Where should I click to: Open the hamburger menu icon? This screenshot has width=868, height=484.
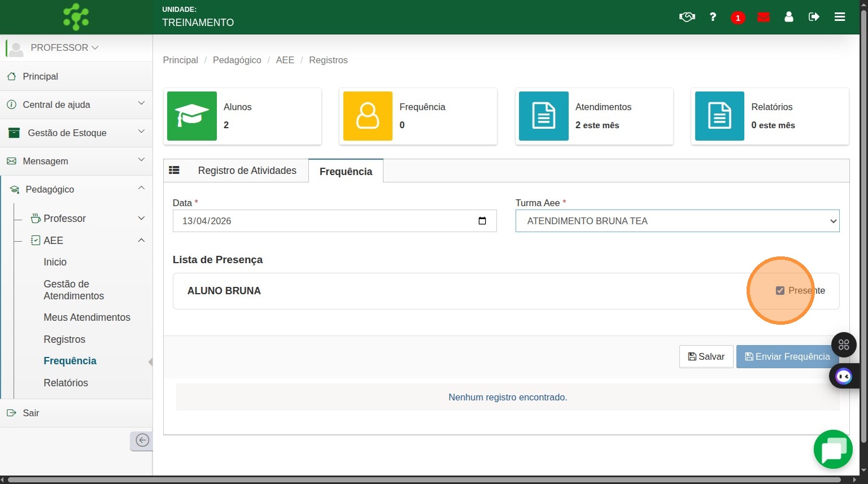(x=840, y=17)
